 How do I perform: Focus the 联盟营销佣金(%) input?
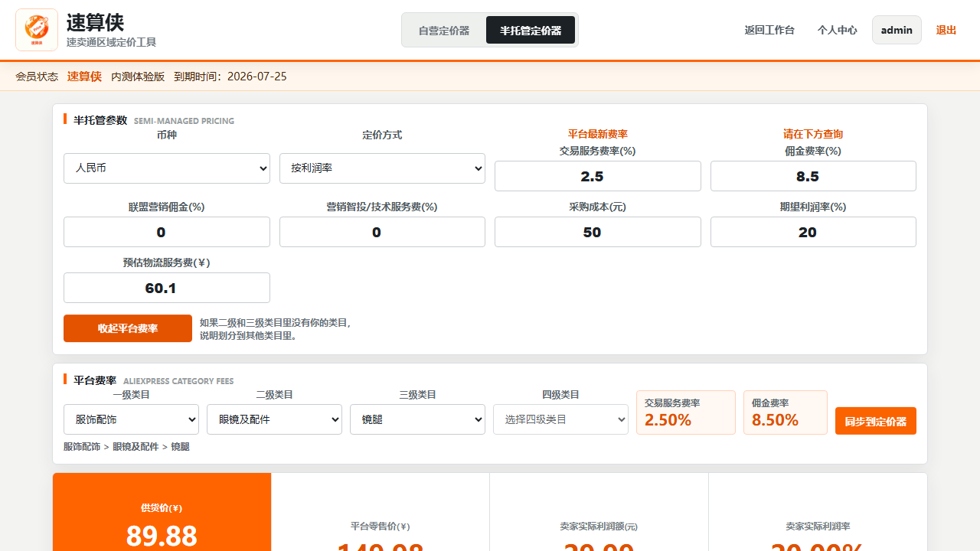[167, 232]
